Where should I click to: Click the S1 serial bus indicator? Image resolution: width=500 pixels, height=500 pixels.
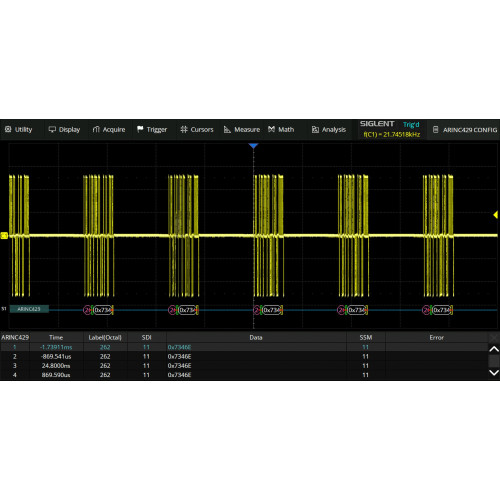(x=4, y=309)
